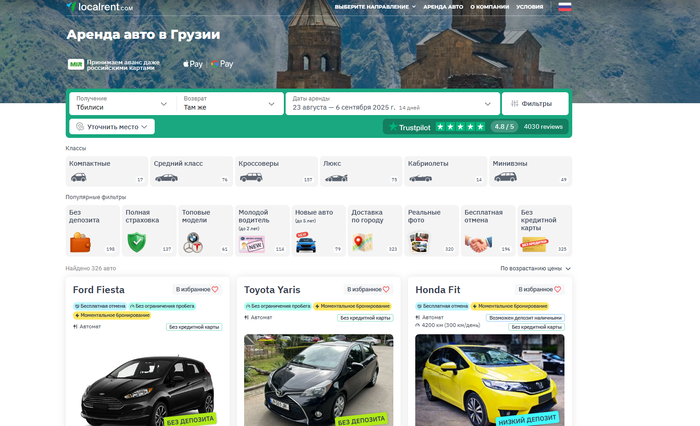Open the Даты аренды date dropdown
The width and height of the screenshot is (700, 426).
pos(392,104)
